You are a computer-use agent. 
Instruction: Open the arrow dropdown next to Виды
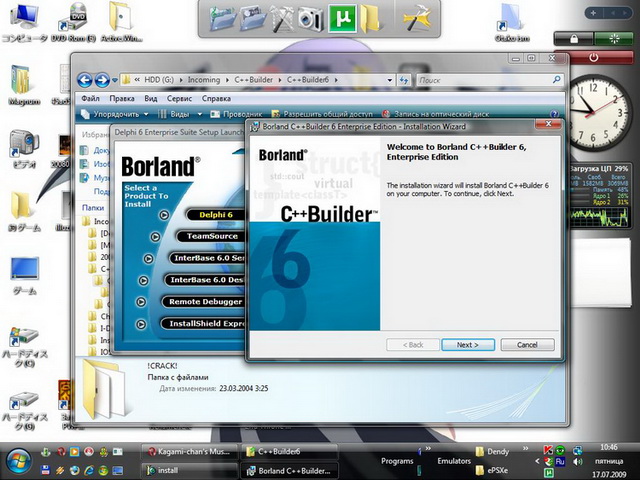pyautogui.click(x=200, y=114)
